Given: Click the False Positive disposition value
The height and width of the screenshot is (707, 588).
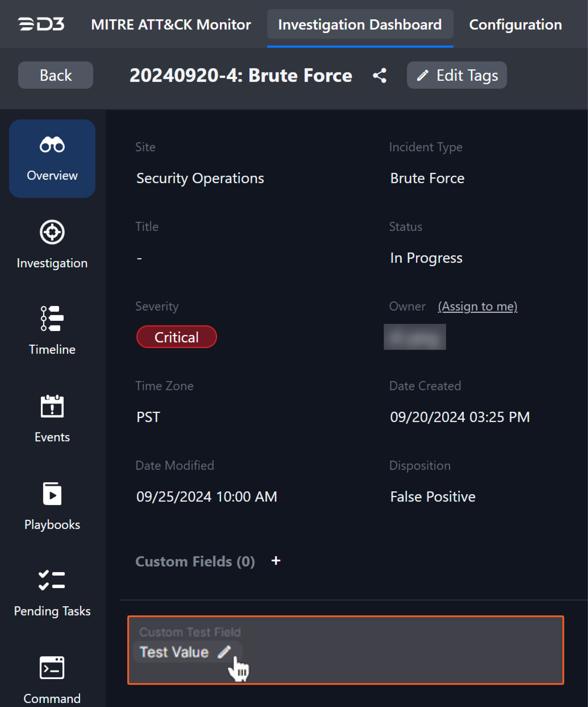Looking at the screenshot, I should click(433, 497).
